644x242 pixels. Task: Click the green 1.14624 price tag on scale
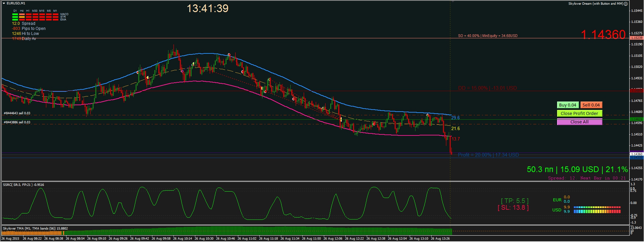click(637, 119)
